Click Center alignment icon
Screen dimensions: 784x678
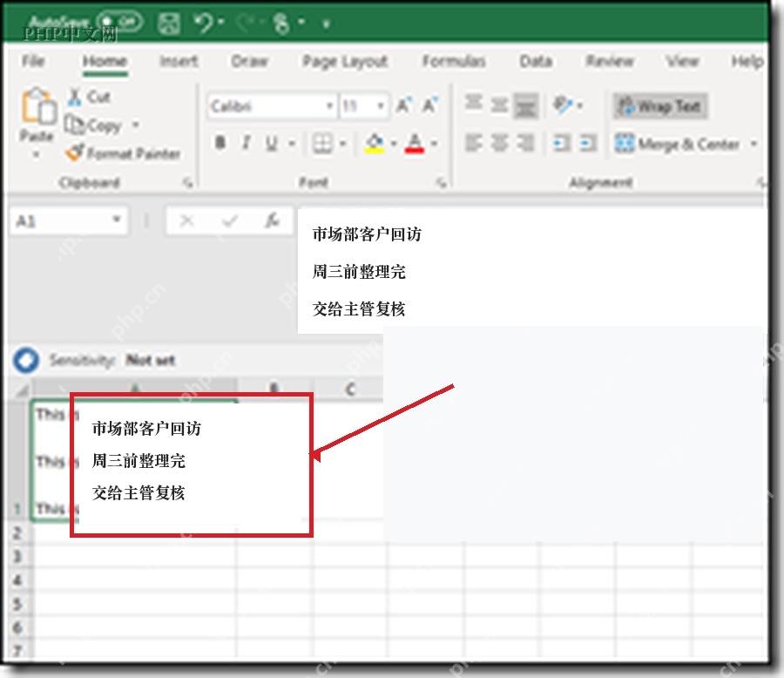(499, 143)
